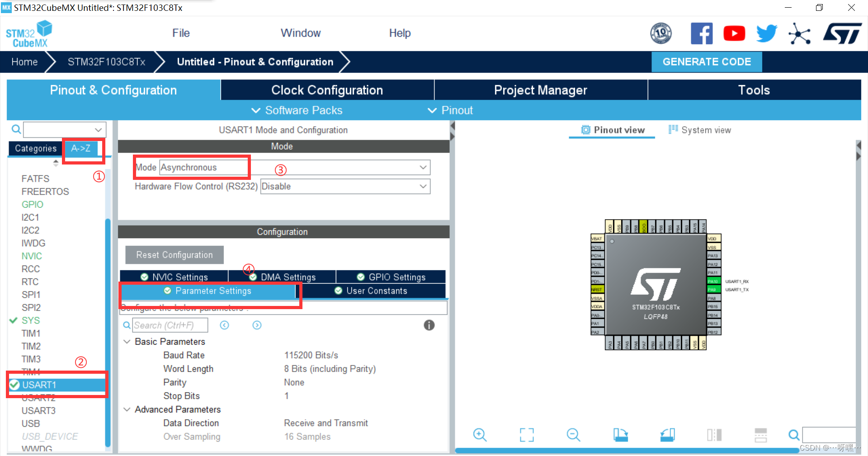Click the GENERATE CODE button
The image size is (868, 456).
707,62
